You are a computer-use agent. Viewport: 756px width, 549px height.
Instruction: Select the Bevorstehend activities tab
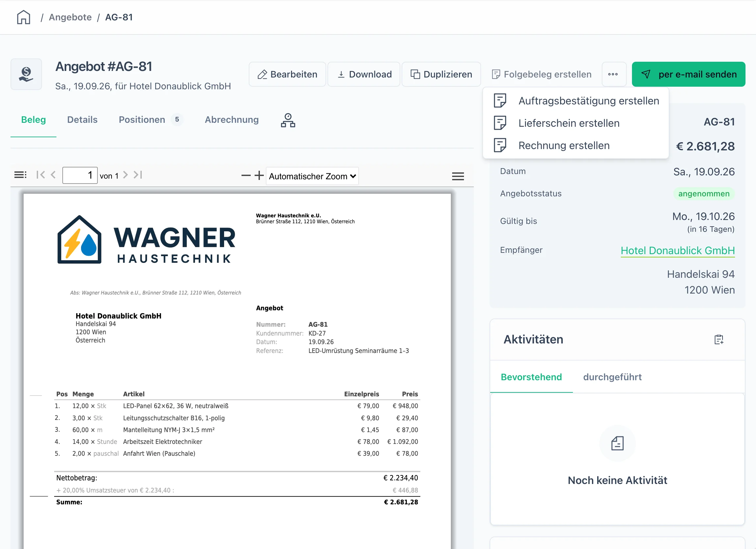tap(531, 377)
